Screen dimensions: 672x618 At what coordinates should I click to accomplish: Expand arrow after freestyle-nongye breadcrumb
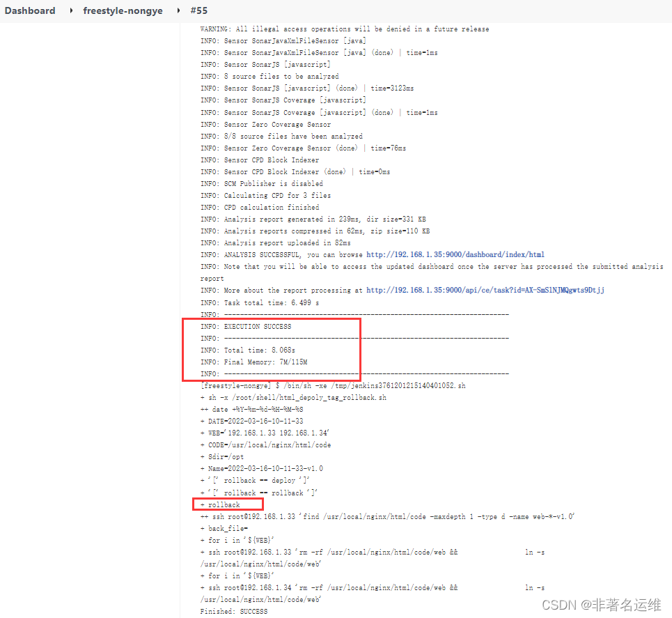point(178,10)
